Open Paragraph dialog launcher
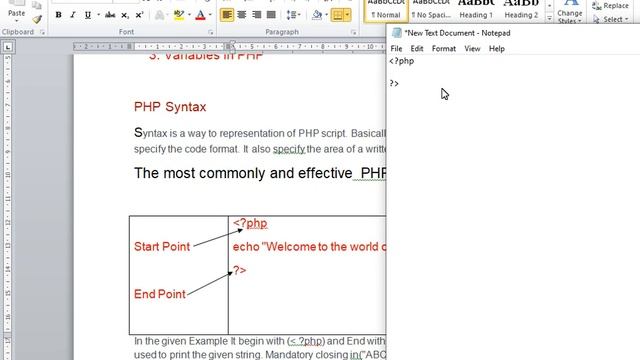640x360 pixels. 353,32
